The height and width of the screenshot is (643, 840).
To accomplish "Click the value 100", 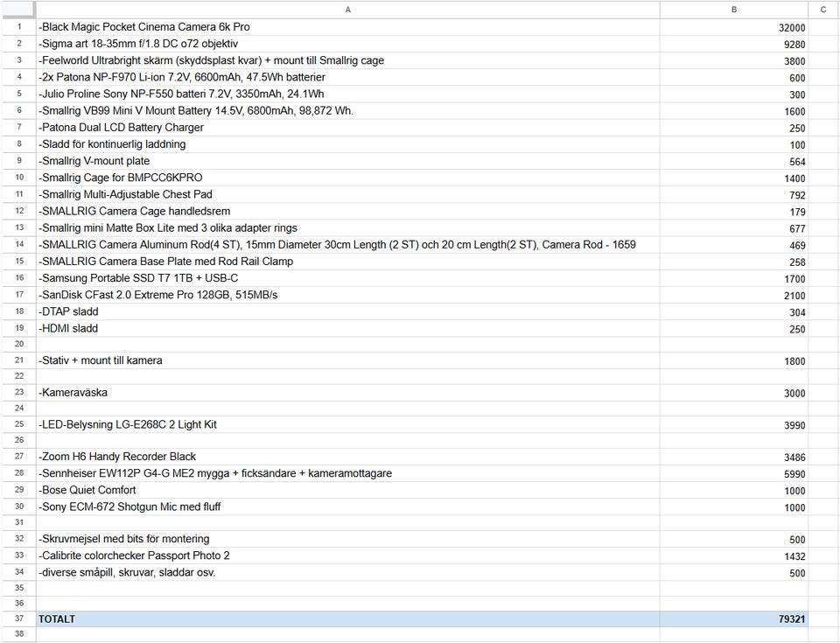I will point(797,145).
